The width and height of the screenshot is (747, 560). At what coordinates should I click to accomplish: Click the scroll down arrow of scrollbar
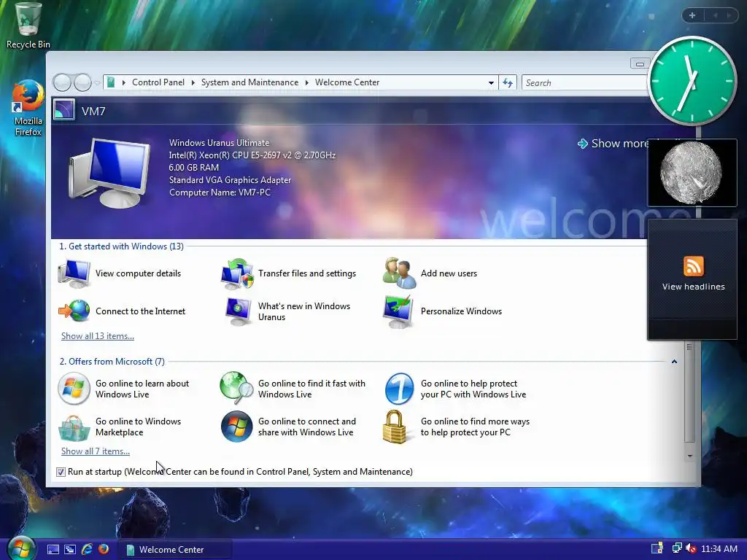pos(690,456)
